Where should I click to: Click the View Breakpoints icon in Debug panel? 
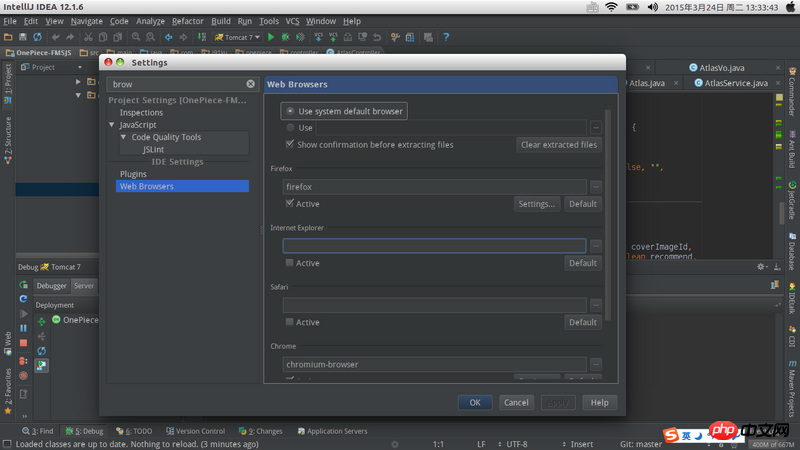tap(23, 361)
